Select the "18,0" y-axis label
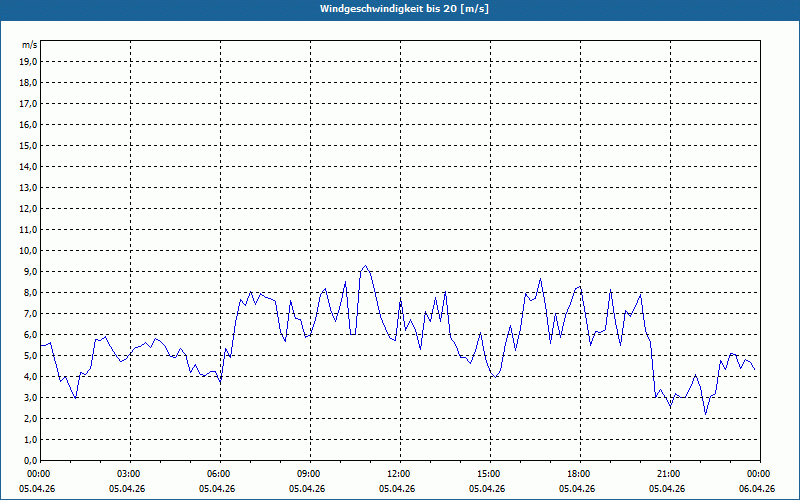800x500 pixels. point(28,83)
